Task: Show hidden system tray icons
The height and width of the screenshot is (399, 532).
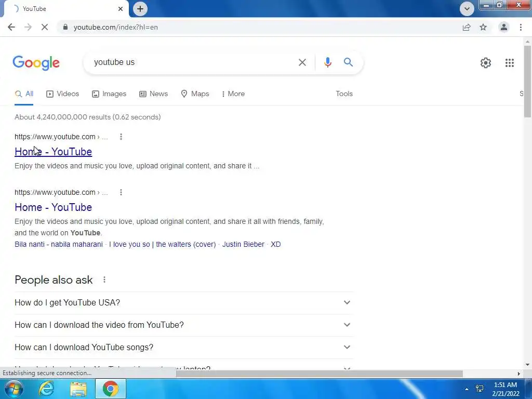Action: [467, 389]
